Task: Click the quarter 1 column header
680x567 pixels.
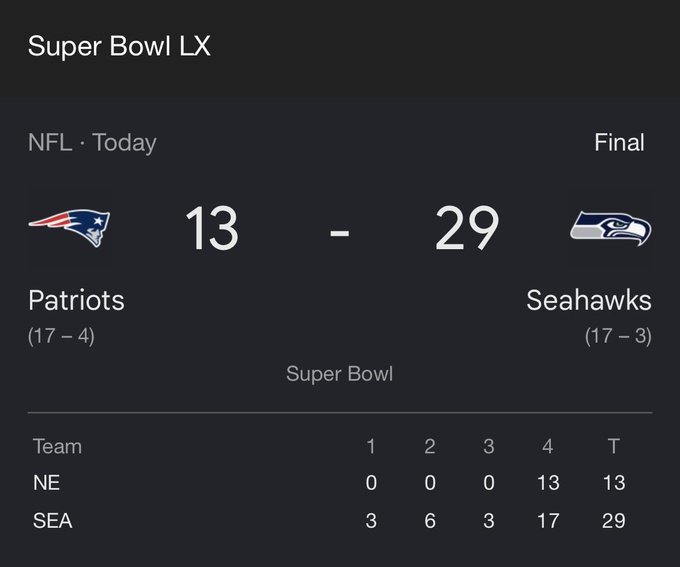Action: (x=371, y=446)
